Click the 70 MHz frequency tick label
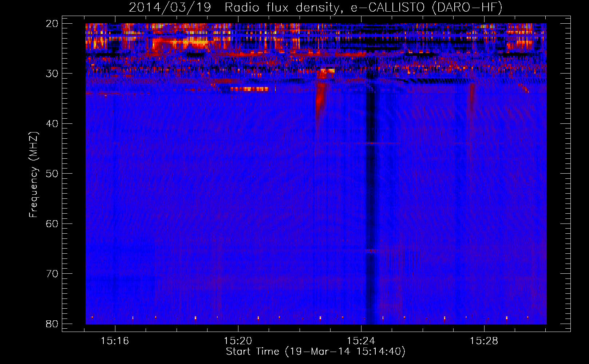The width and height of the screenshot is (589, 364). tap(52, 274)
